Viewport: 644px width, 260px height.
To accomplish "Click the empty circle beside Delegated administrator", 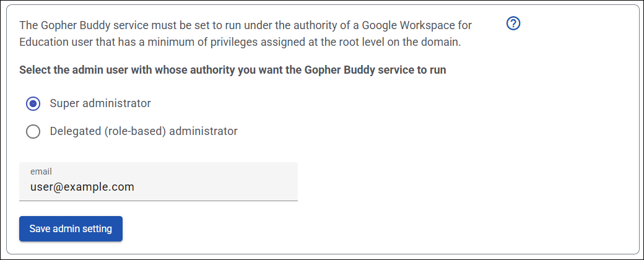I will (33, 131).
